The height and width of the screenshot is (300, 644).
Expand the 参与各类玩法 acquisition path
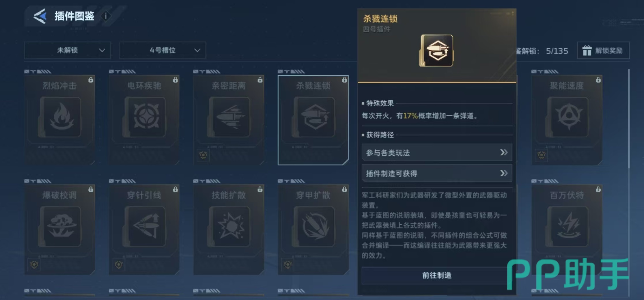(437, 152)
